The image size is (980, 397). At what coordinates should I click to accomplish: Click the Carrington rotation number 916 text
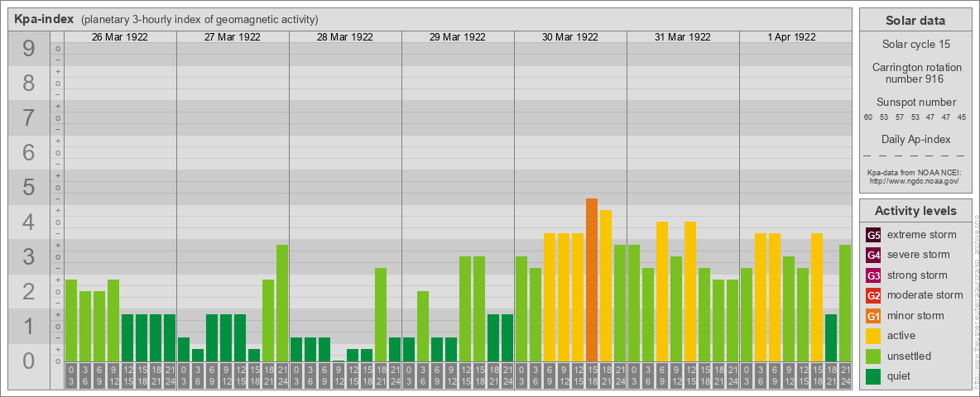point(915,73)
